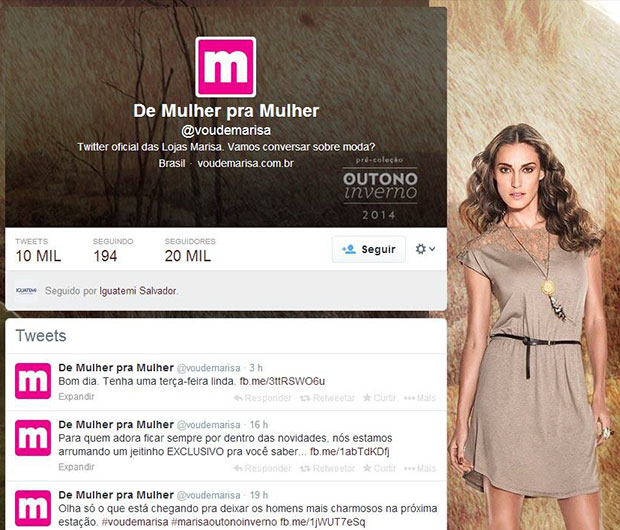620x530 pixels.
Task: Expand the 'Bom dia' tweet
Action: point(76,396)
